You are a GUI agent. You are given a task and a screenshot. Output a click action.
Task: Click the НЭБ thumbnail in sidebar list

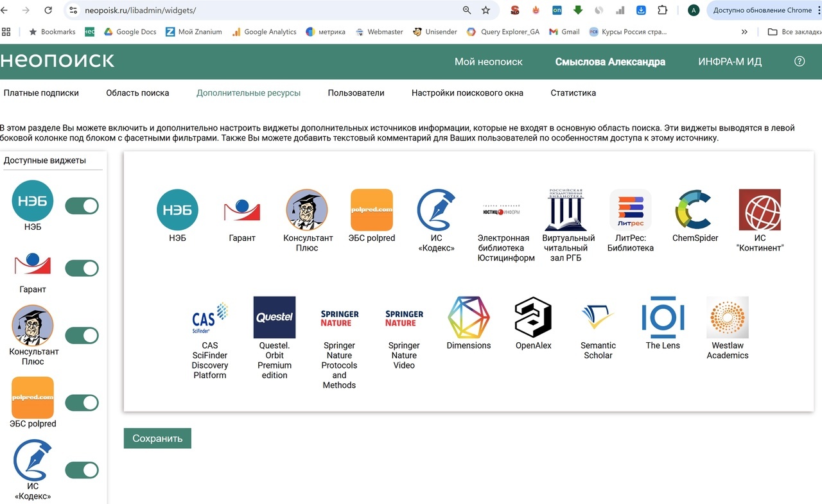point(33,200)
